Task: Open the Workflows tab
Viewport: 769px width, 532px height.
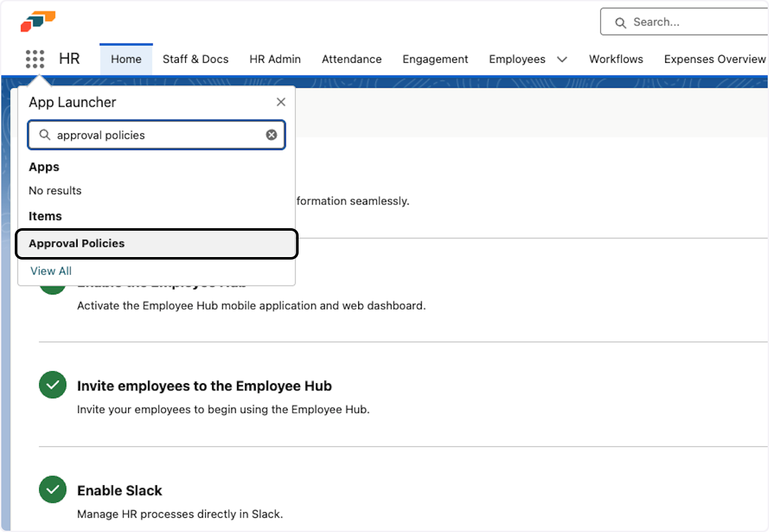Action: click(x=615, y=59)
